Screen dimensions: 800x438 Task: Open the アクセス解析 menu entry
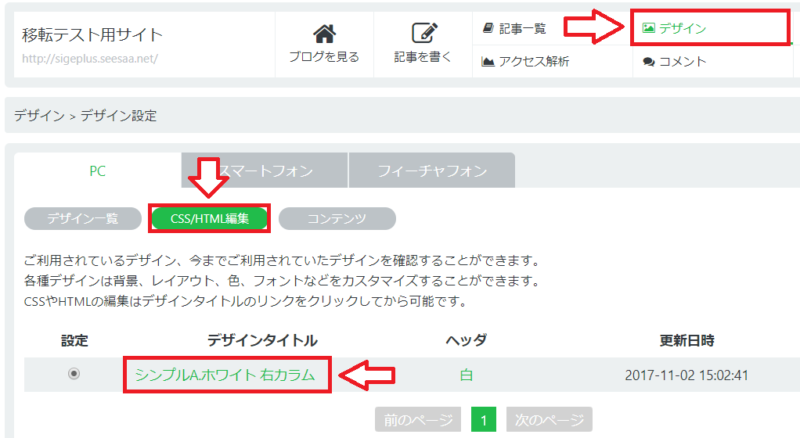click(x=534, y=62)
